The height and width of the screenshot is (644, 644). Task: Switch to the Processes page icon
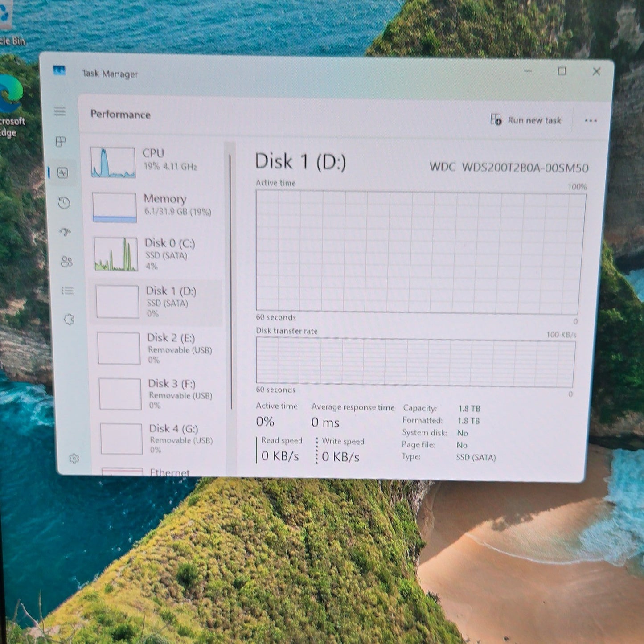(61, 142)
